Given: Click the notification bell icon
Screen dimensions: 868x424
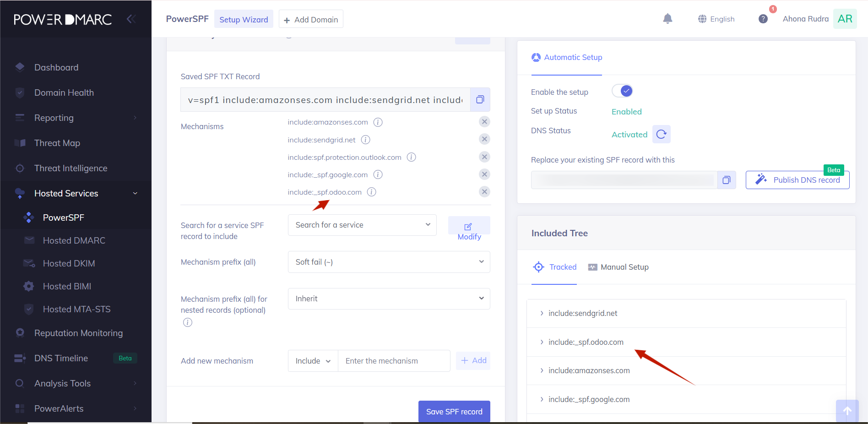Looking at the screenshot, I should 667,19.
